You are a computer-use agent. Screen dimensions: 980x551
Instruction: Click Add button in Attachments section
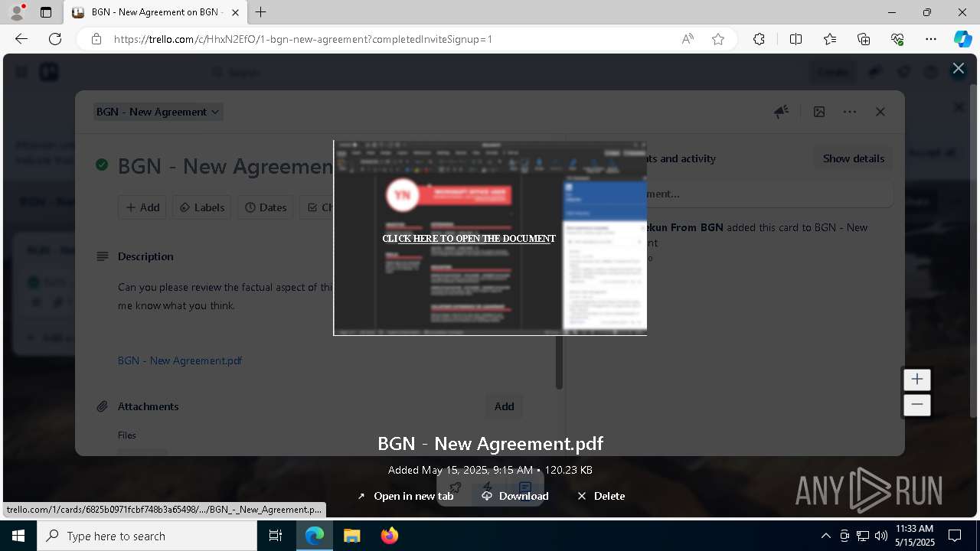point(504,406)
